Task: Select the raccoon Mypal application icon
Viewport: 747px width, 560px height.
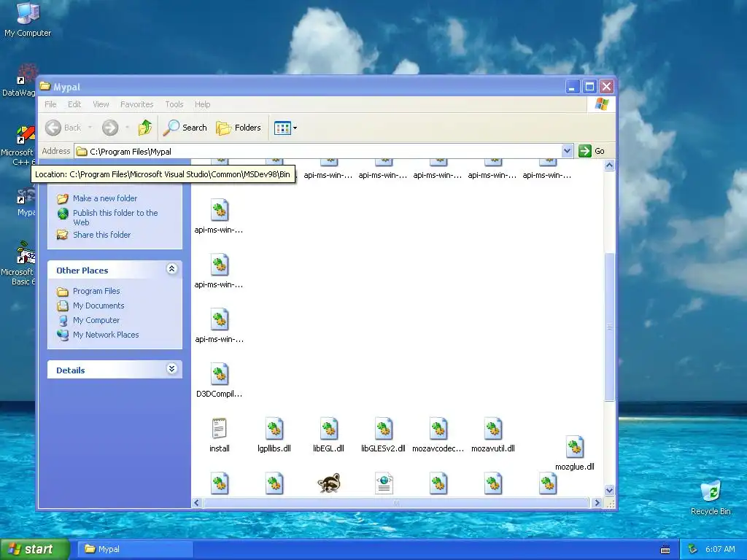Action: click(329, 483)
